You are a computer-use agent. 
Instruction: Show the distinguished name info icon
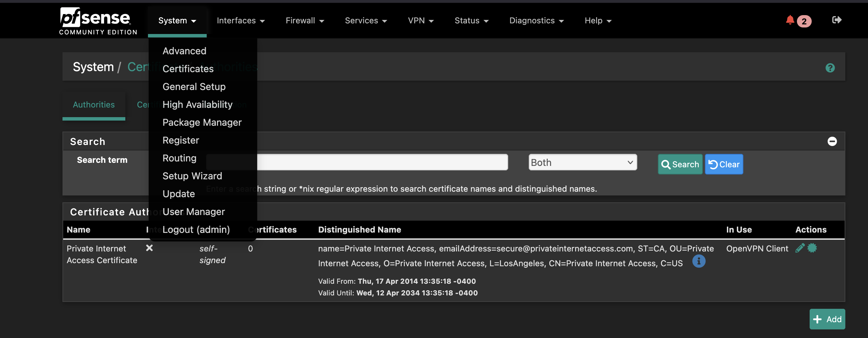[x=699, y=261]
